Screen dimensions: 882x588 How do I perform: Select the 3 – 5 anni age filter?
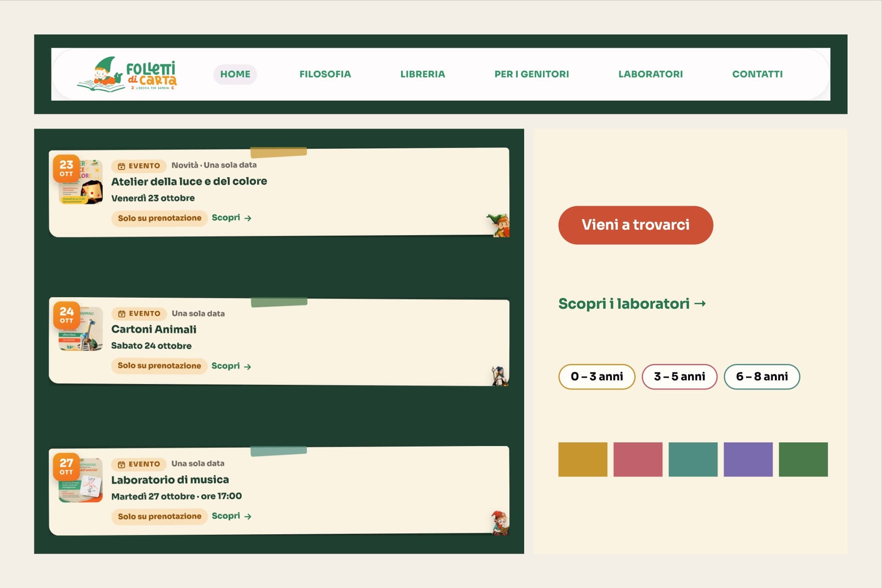pos(679,377)
